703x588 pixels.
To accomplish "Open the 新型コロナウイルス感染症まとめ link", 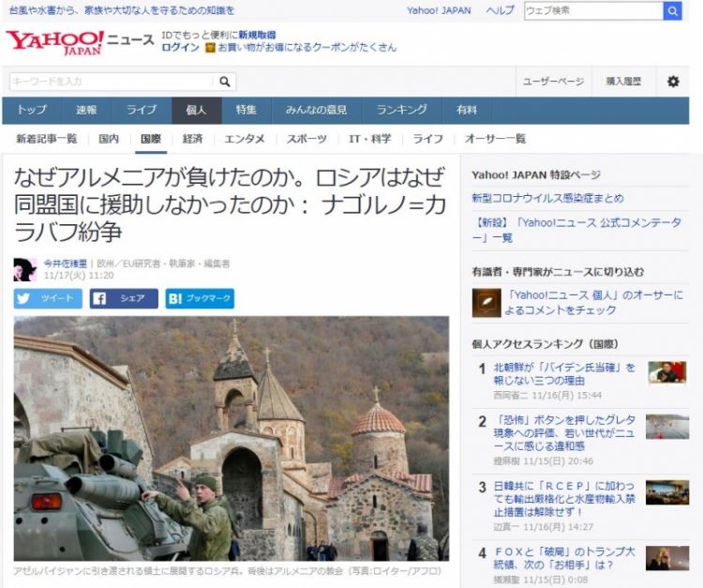I will [x=547, y=198].
